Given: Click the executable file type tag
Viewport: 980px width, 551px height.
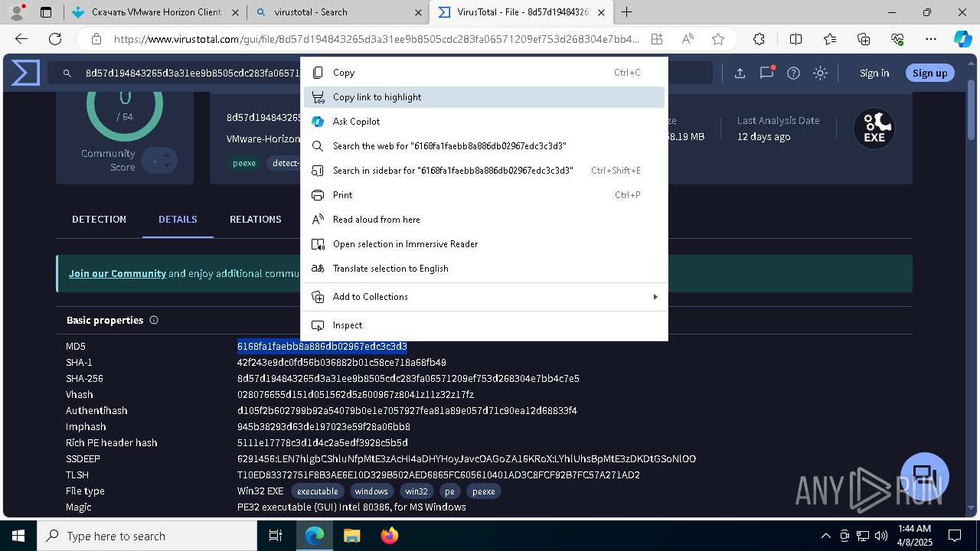Looking at the screenshot, I should coord(317,491).
